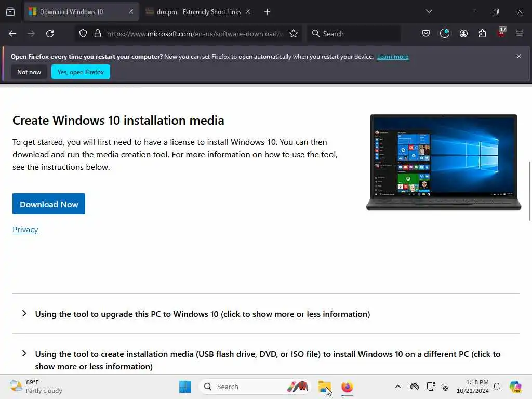Switch to Download Windows 10 tab
The width and height of the screenshot is (532, 399).
(82, 12)
